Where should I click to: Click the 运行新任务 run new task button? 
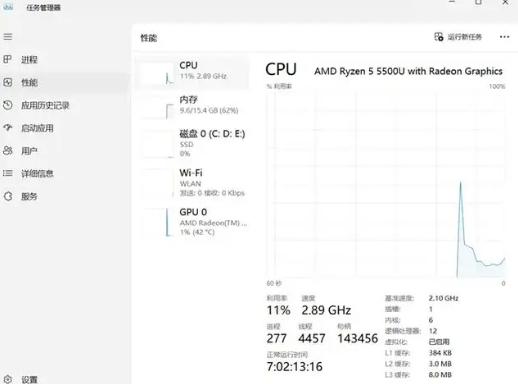(x=458, y=37)
